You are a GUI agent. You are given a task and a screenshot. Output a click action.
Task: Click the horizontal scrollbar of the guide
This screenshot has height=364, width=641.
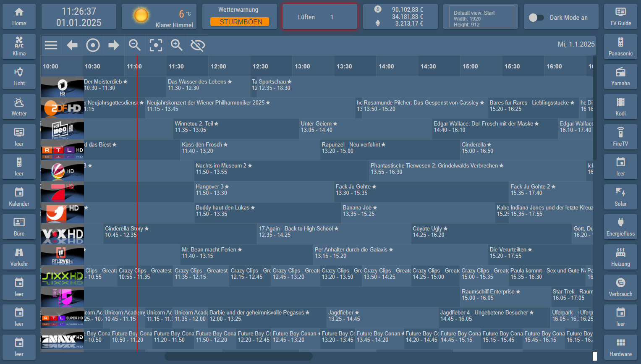238,356
